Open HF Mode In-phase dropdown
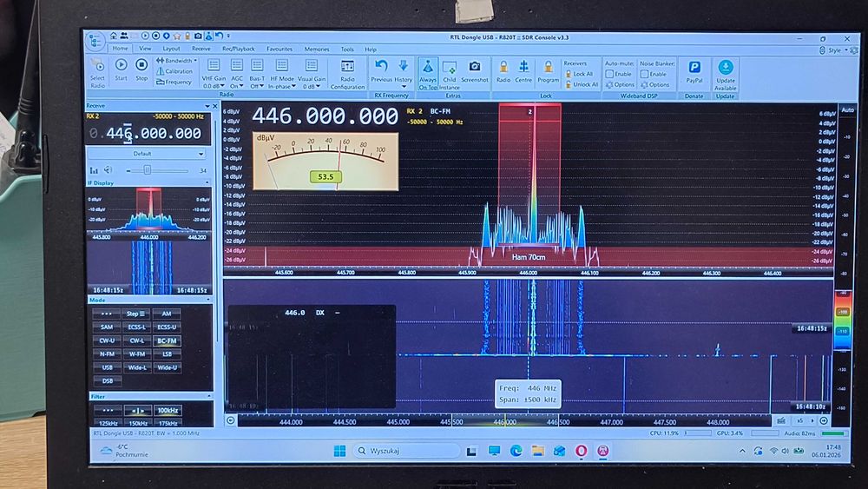This screenshot has height=489, width=868. [x=282, y=74]
